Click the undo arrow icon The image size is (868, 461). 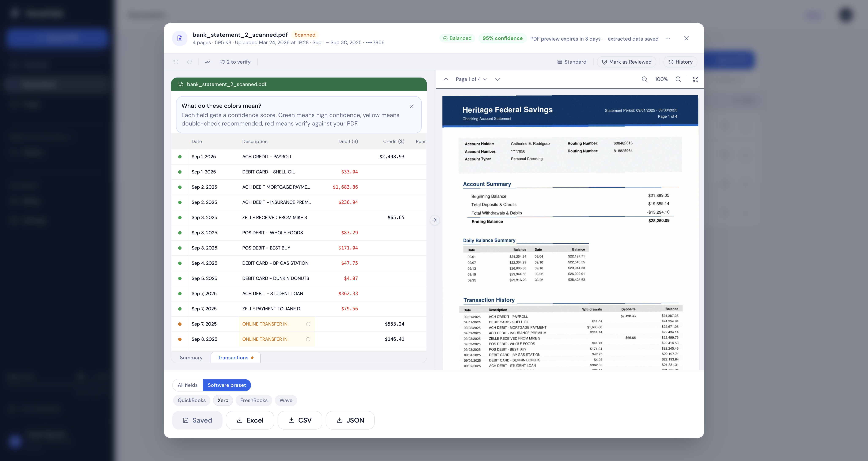click(x=176, y=62)
